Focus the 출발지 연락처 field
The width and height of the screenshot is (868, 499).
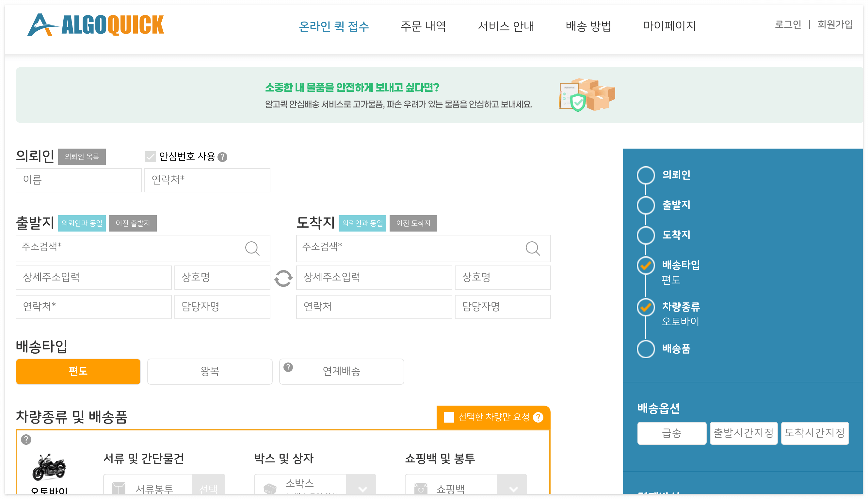tap(93, 307)
